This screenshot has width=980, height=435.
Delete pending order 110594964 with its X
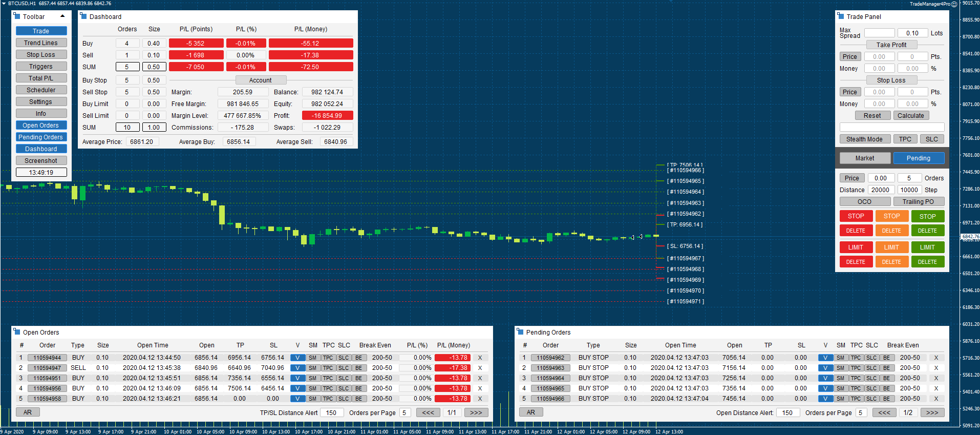click(x=936, y=378)
